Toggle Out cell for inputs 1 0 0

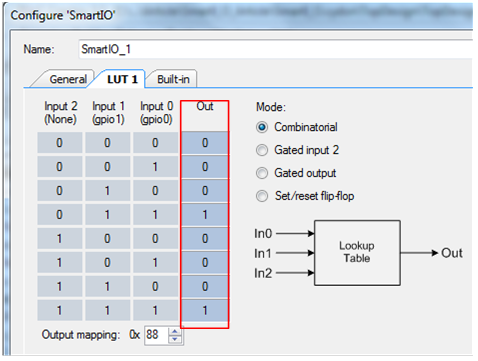[x=205, y=239]
